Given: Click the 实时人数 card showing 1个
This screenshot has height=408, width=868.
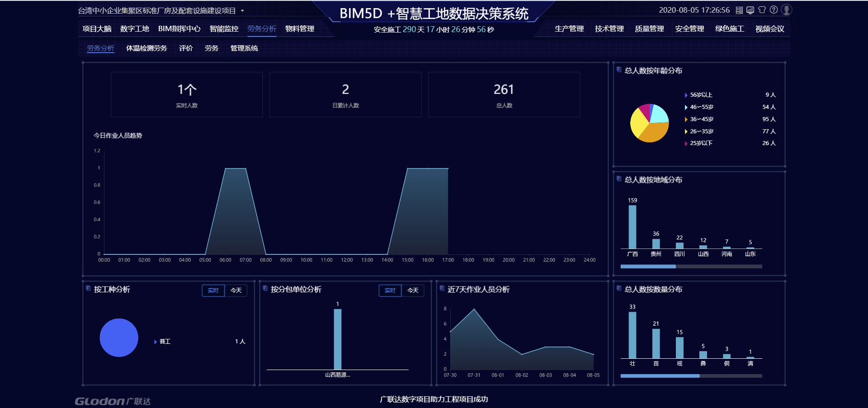Looking at the screenshot, I should [187, 94].
